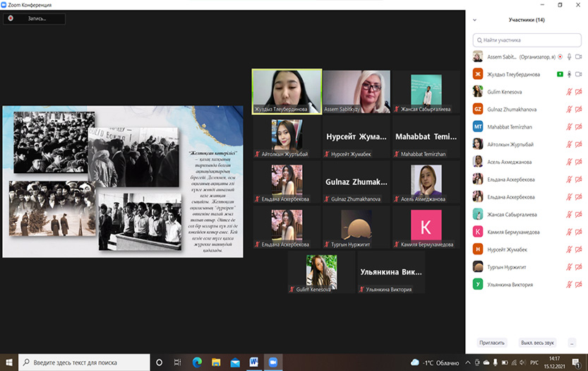
Task: Click the green screen-share icon for Жулдыз Тлеубердинова
Action: tap(560, 73)
